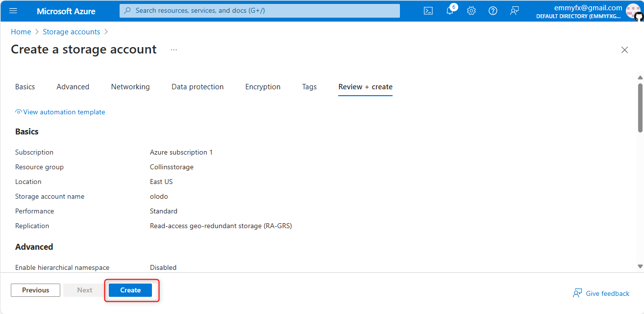The width and height of the screenshot is (644, 314).
Task: Click the 'Performance' label
Action: tap(34, 211)
